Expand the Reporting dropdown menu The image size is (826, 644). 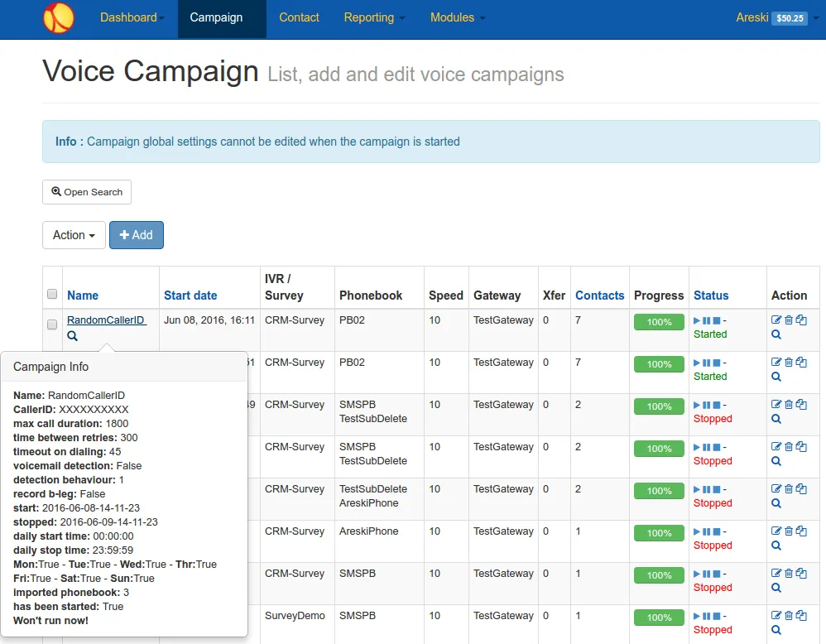point(374,17)
